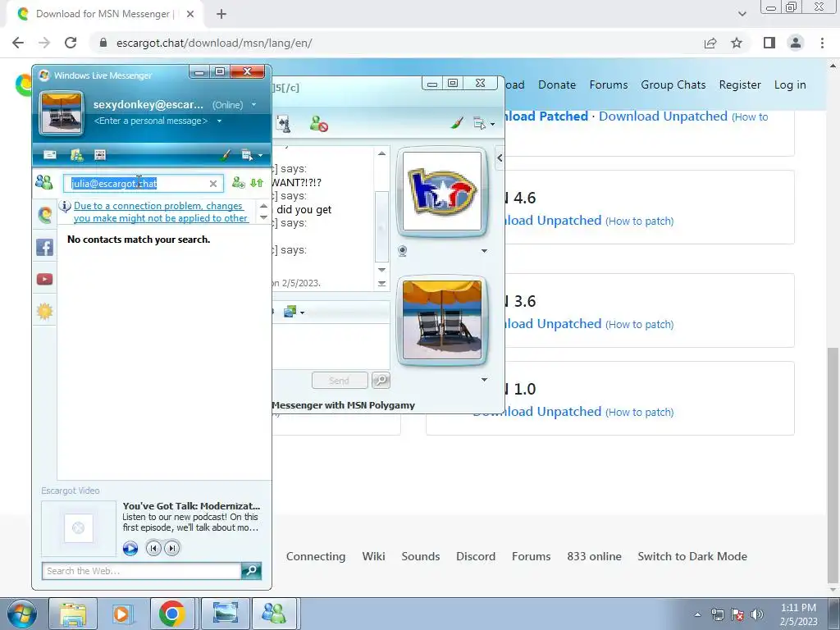840x630 pixels.
Task: Click the games icon in chat window toolbar
Action: [x=283, y=124]
